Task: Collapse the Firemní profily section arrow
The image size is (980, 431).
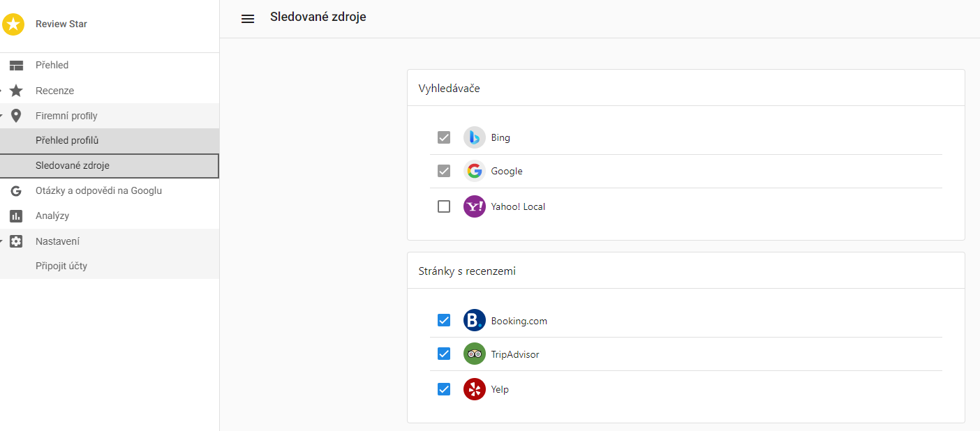Action: pos(1,116)
